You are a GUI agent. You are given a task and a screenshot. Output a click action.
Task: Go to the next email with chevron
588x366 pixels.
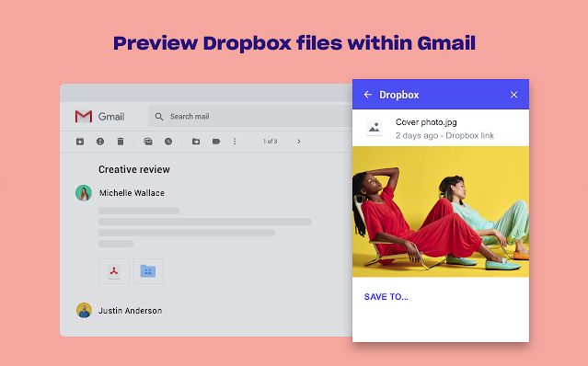tap(299, 142)
